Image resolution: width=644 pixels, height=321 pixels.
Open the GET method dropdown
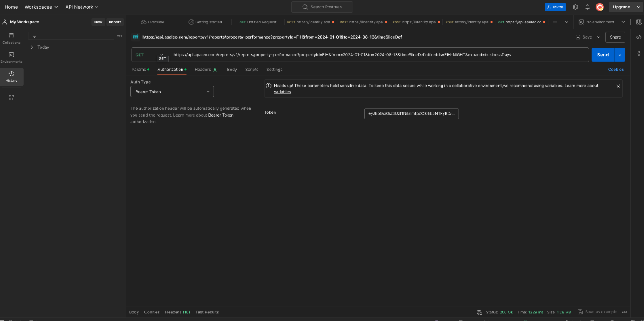(150, 55)
